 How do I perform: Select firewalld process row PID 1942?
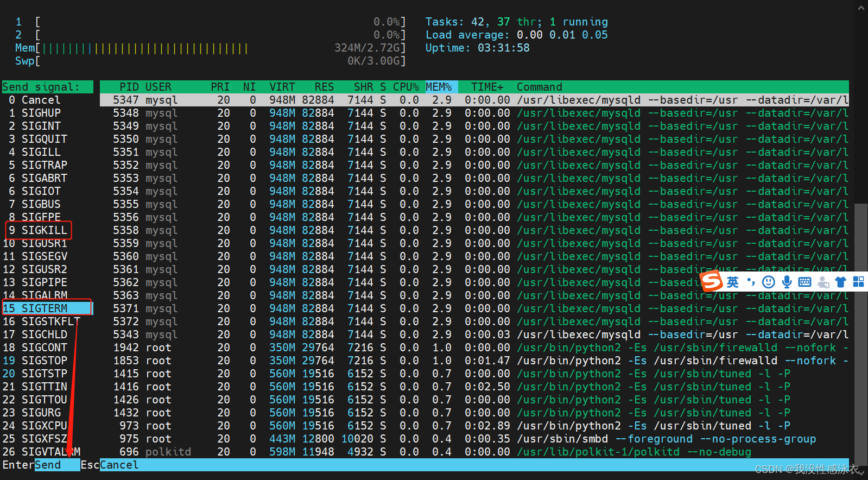coord(474,348)
